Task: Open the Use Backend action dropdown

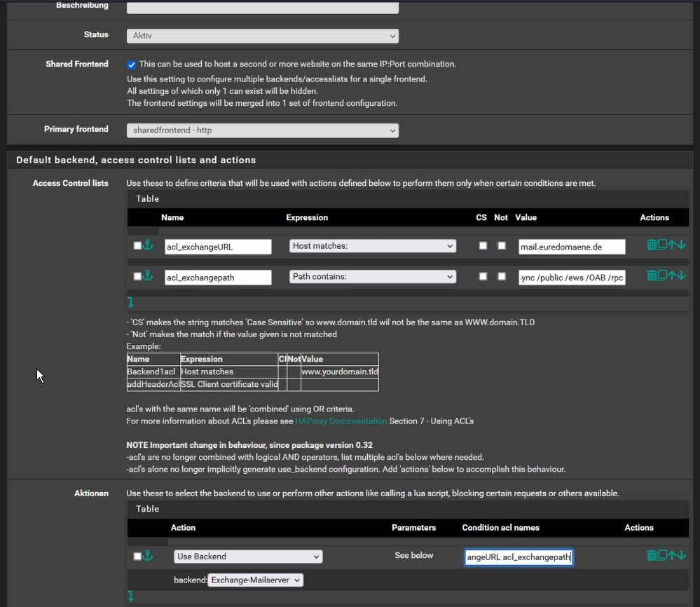Action: (x=248, y=557)
